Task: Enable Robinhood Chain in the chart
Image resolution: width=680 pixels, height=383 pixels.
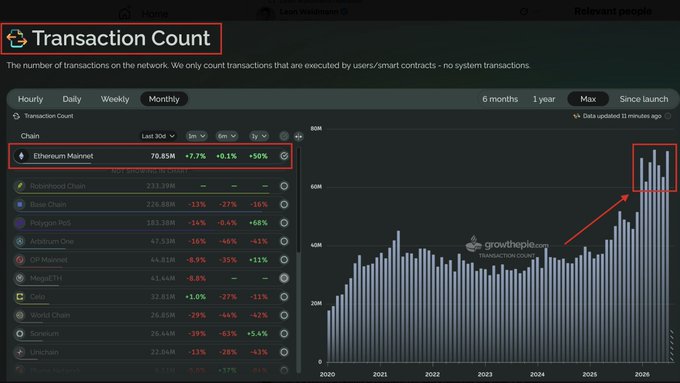Action: click(284, 186)
